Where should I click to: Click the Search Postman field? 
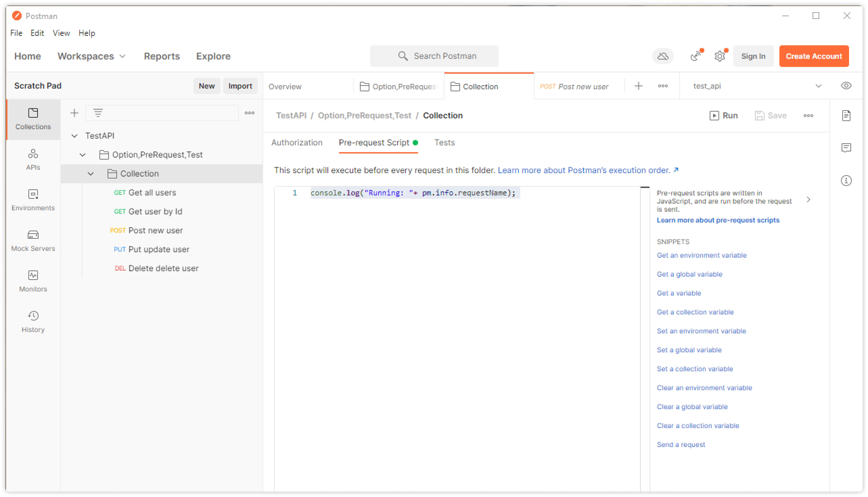(x=434, y=56)
